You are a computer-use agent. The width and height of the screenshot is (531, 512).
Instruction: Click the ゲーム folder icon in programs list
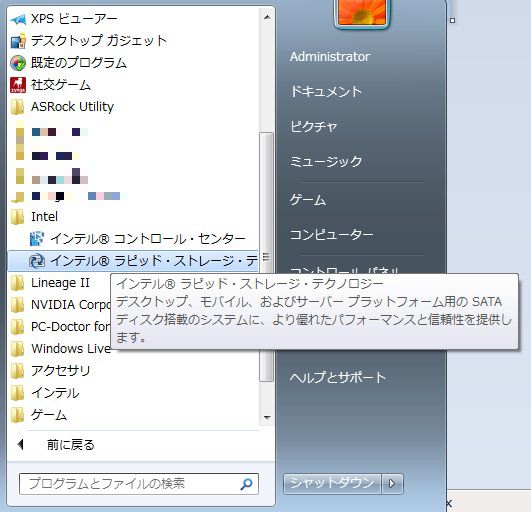point(18,415)
